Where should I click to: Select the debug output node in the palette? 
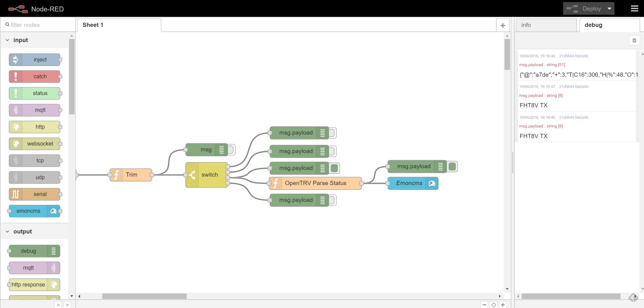pos(35,251)
